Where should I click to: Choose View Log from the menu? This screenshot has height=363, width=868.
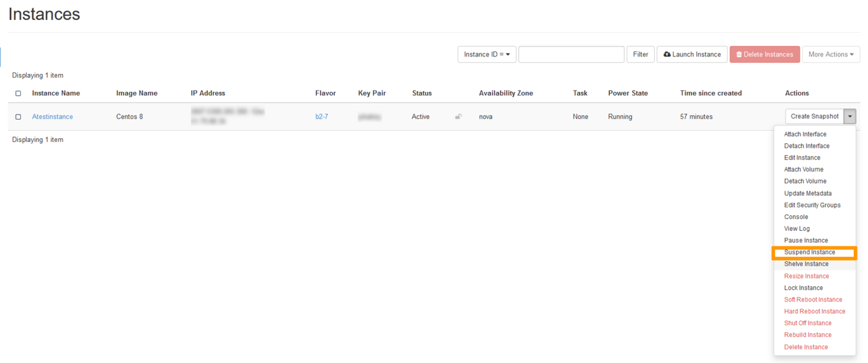[x=797, y=228]
